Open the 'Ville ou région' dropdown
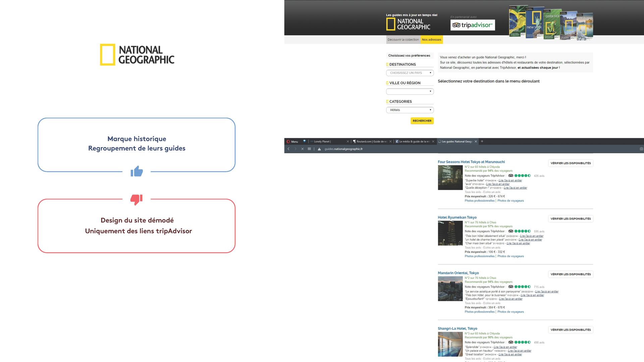This screenshot has width=644, height=362. [x=410, y=91]
